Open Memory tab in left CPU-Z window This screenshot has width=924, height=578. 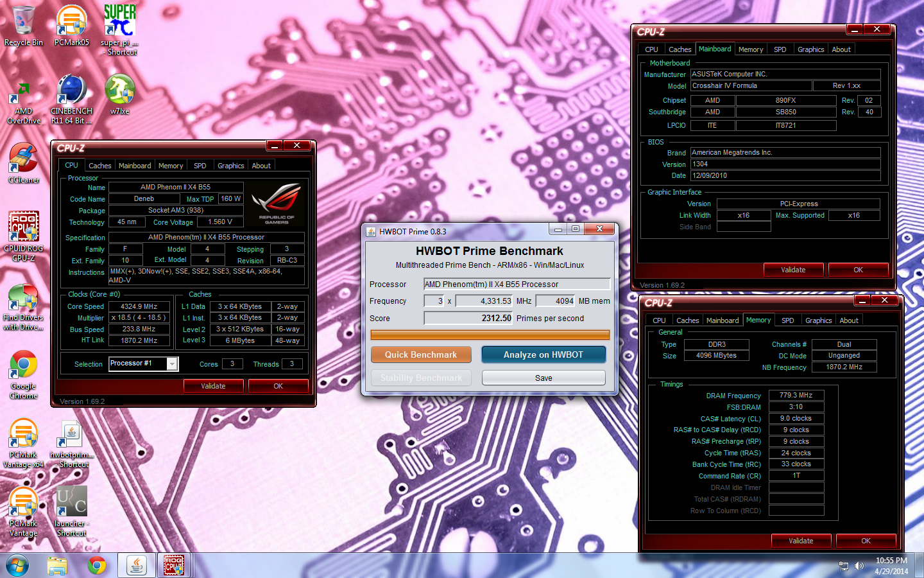coord(171,166)
